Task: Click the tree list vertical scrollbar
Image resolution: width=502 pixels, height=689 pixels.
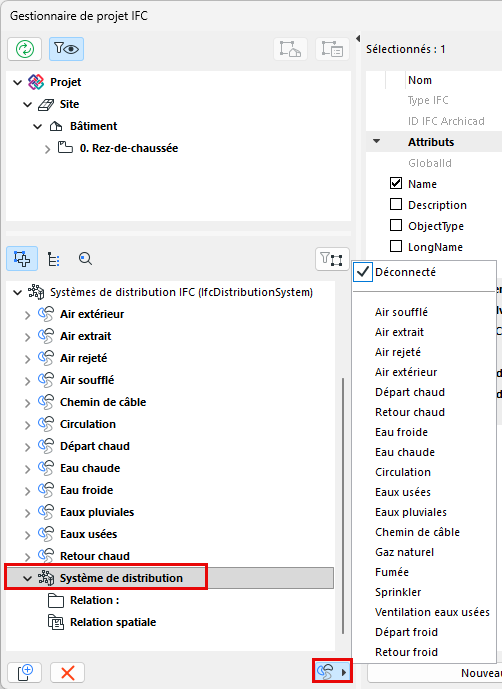Action: [343, 505]
